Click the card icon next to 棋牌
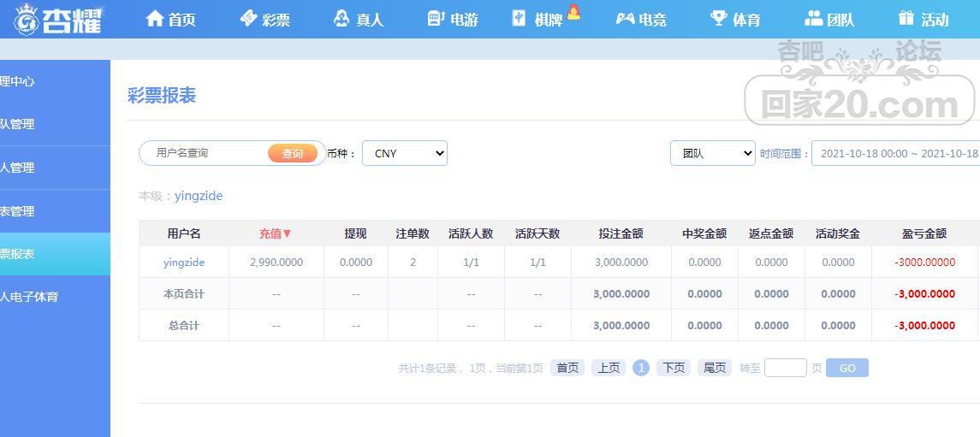980x437 pixels. tap(519, 18)
